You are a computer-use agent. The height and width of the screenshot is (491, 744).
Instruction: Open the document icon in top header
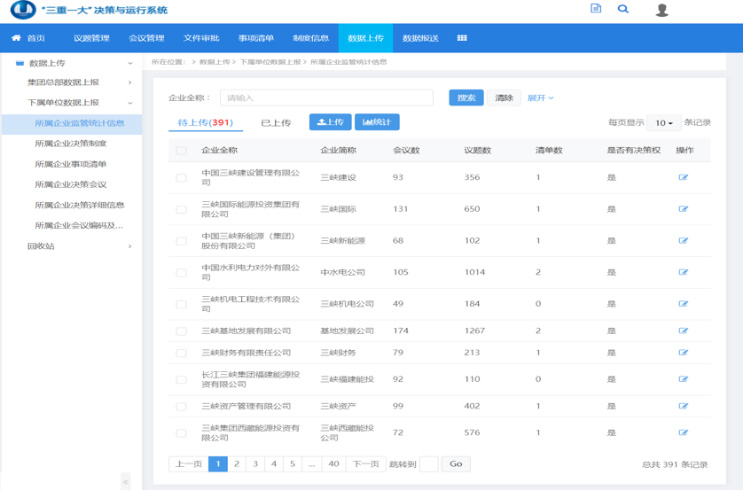[x=596, y=9]
